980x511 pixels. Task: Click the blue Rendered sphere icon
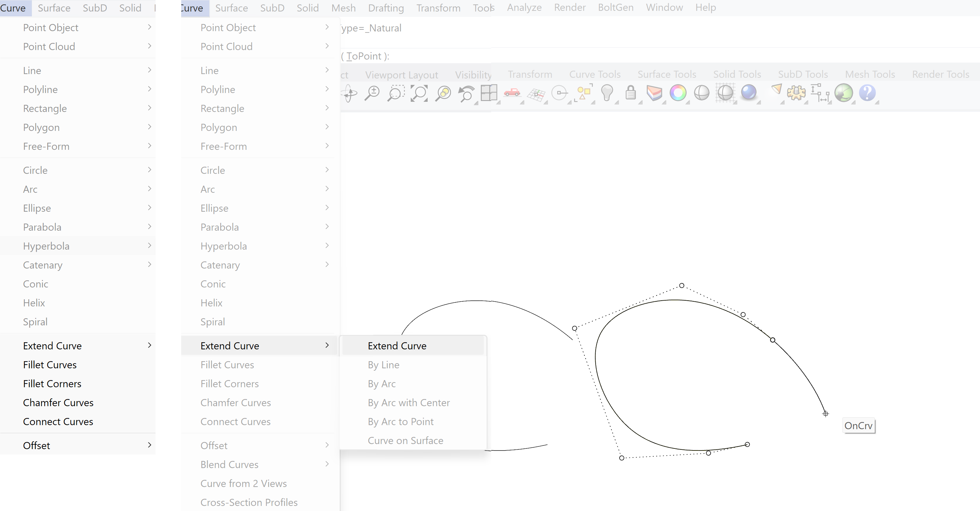coord(749,92)
